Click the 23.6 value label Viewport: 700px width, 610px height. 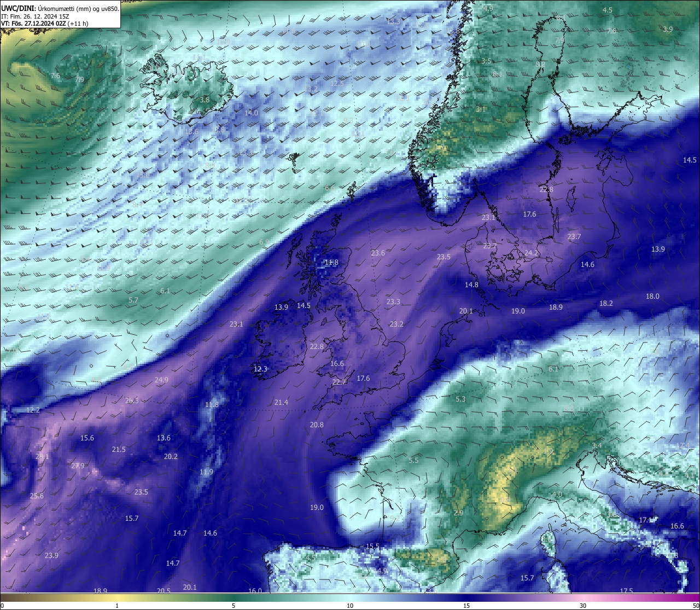pyautogui.click(x=378, y=253)
